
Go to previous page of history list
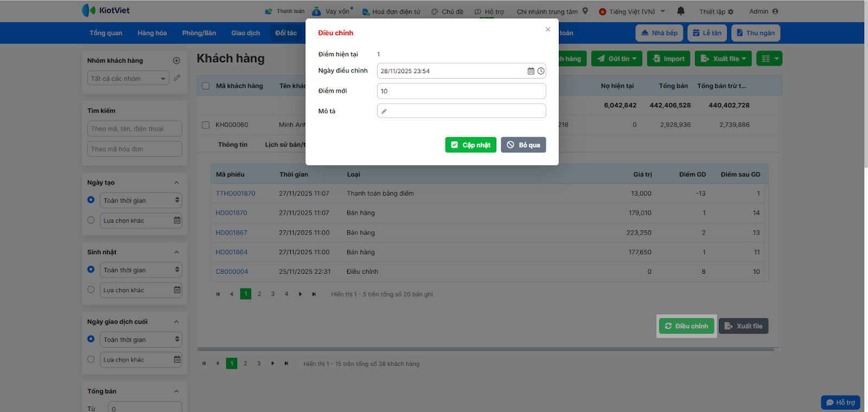[x=232, y=294]
